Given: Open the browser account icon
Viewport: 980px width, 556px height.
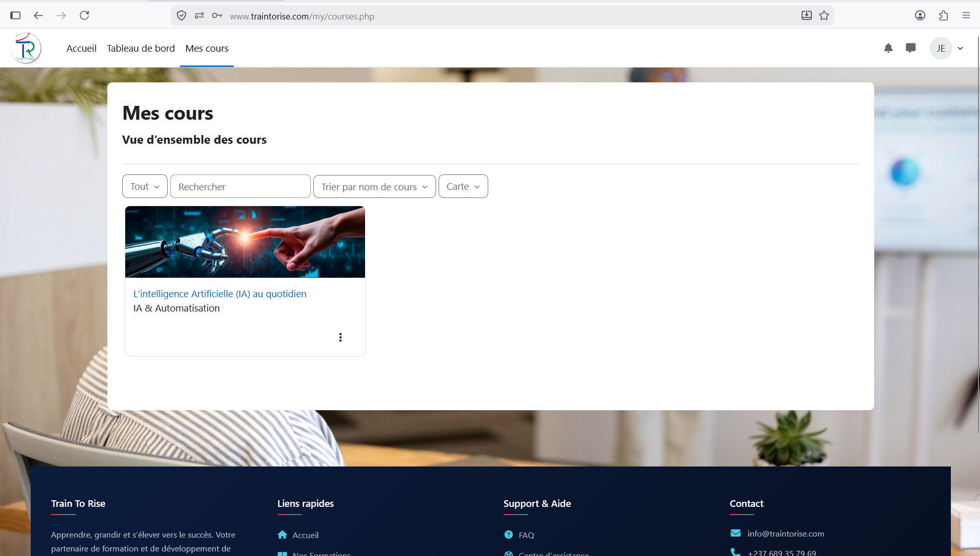Looking at the screenshot, I should tap(920, 15).
